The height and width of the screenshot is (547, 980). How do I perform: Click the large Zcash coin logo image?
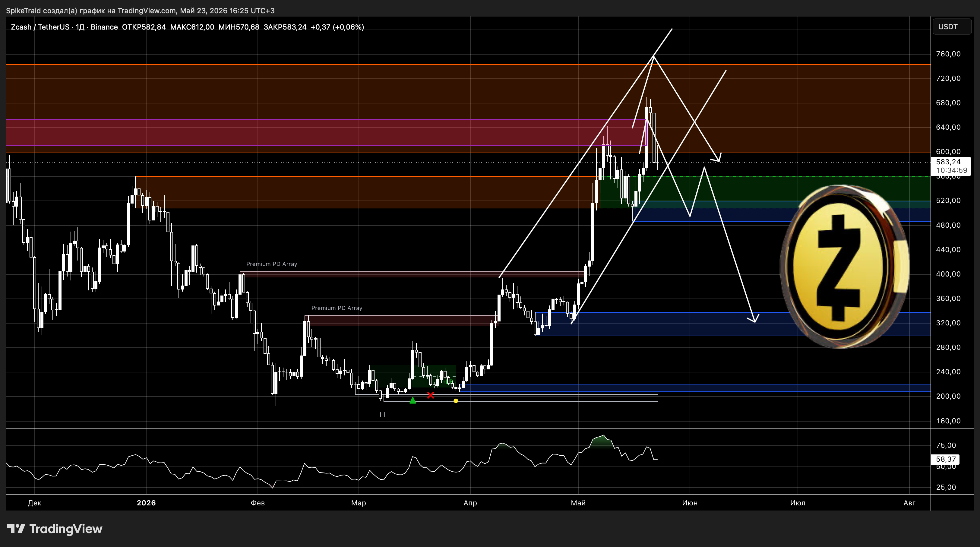tap(845, 266)
